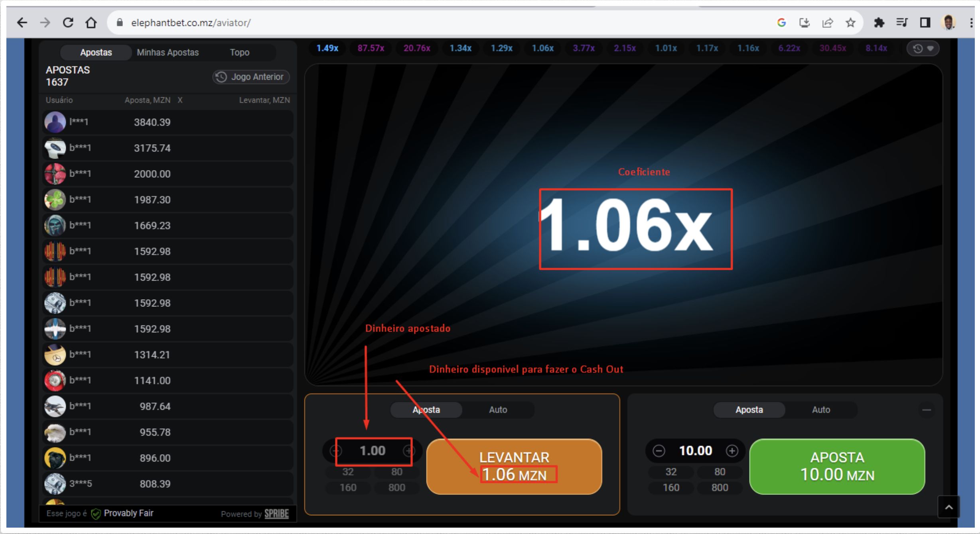
Task: Bookmark this page with the star
Action: (850, 23)
